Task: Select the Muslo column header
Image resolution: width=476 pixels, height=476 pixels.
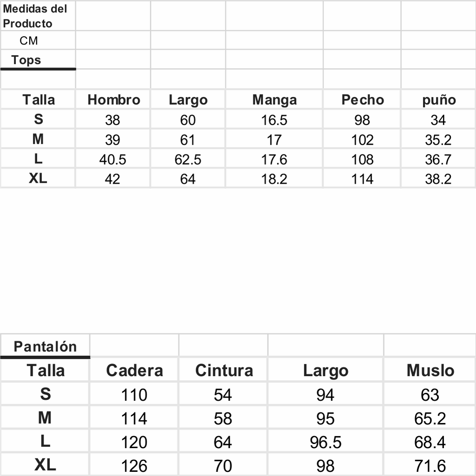Action: tap(430, 370)
